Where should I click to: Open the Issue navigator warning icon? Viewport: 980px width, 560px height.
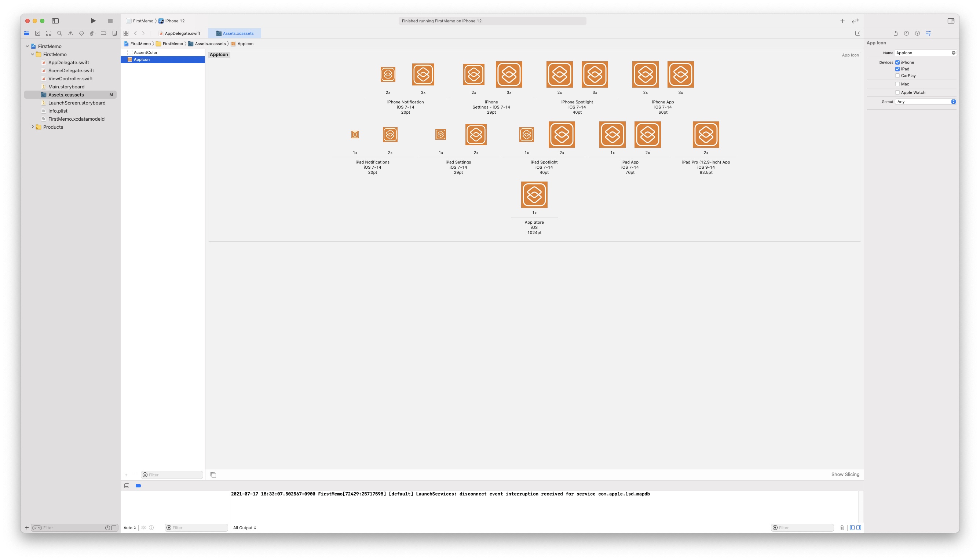coord(70,33)
